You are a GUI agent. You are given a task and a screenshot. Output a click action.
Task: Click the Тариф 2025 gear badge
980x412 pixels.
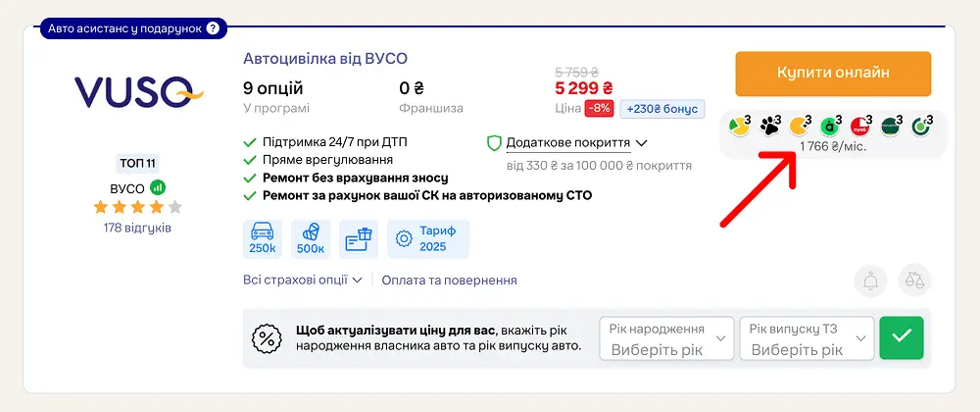[428, 238]
